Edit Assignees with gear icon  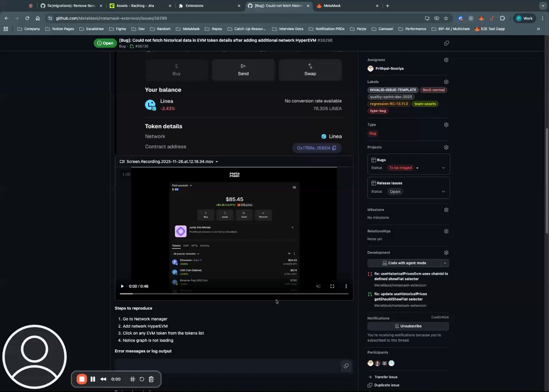446,60
